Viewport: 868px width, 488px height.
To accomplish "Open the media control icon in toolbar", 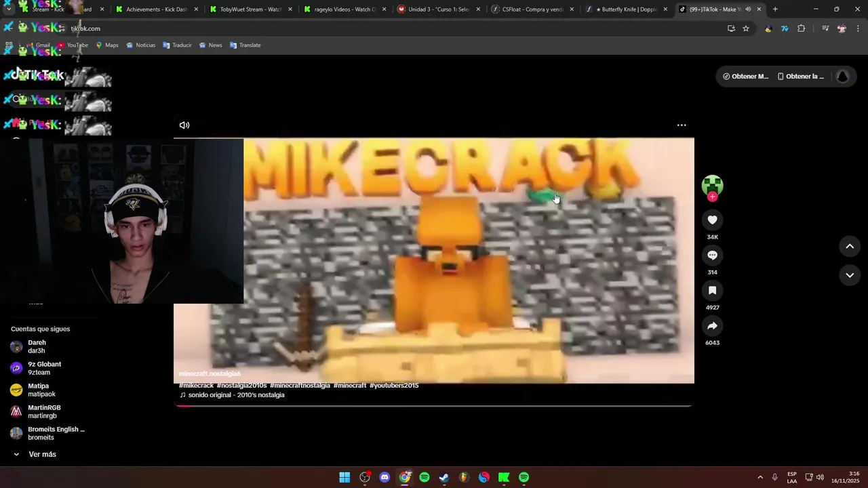I will pos(825,28).
